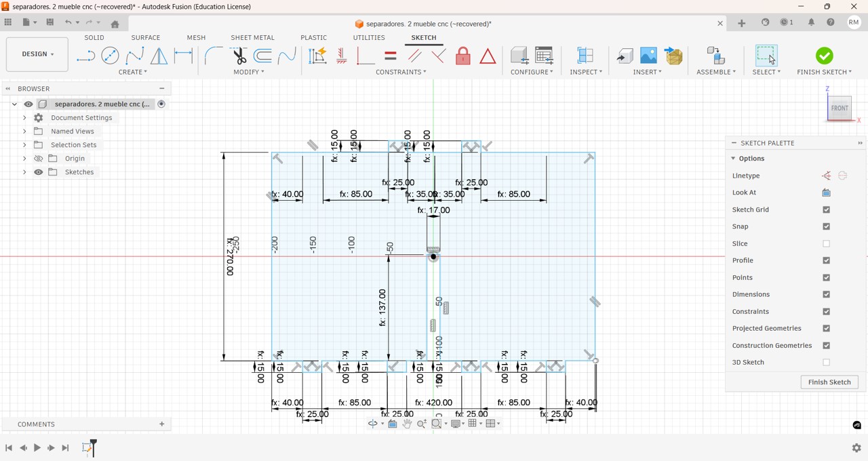Switch to the UTILITIES tab
This screenshot has height=461, width=868.
pos(369,38)
